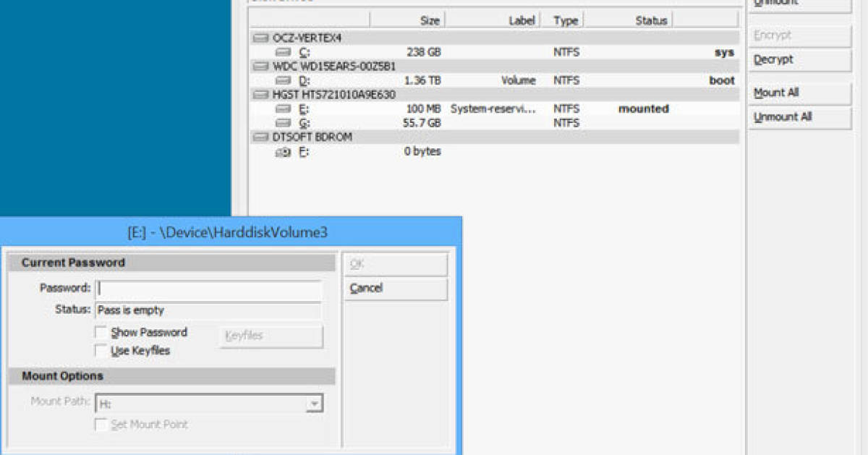Viewport: 868px width, 455px height.
Task: Click the WDC WD15EARS disk icon
Action: [x=260, y=66]
